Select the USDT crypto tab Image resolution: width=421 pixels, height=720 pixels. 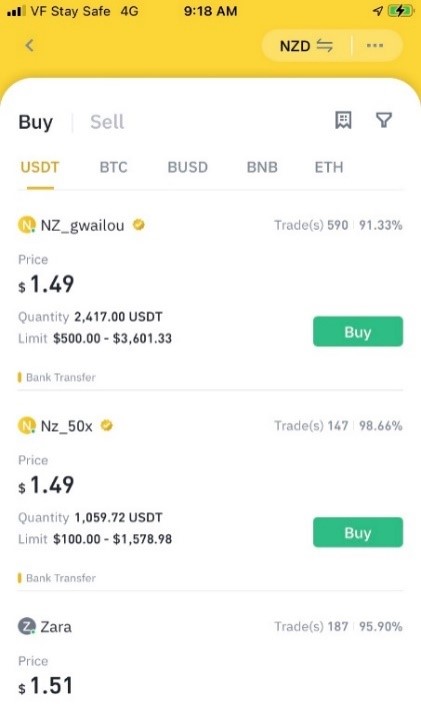click(x=40, y=167)
